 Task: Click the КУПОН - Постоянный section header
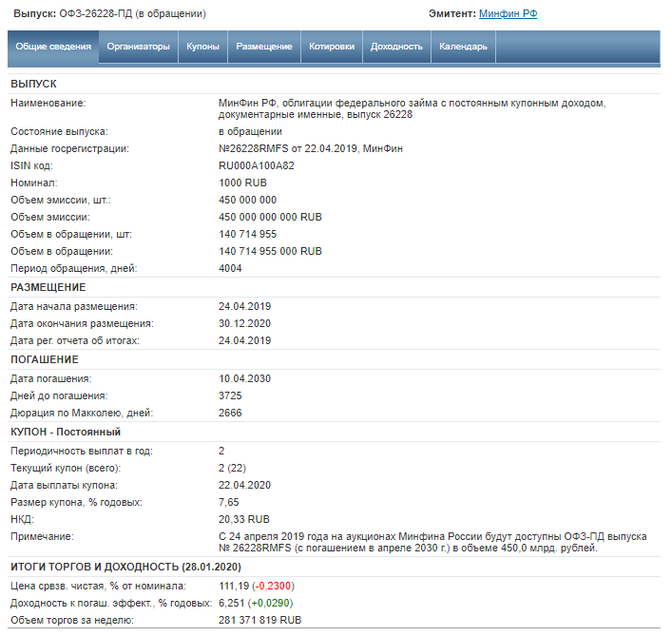pos(66,432)
